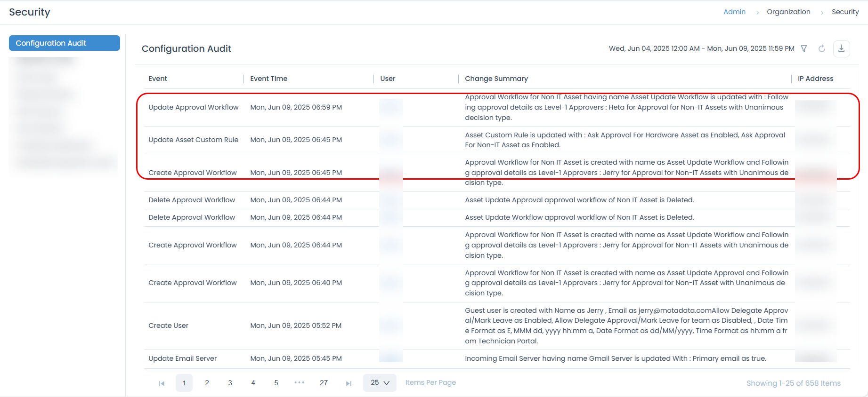Jump to page 27
The width and height of the screenshot is (868, 397).
[x=324, y=383]
